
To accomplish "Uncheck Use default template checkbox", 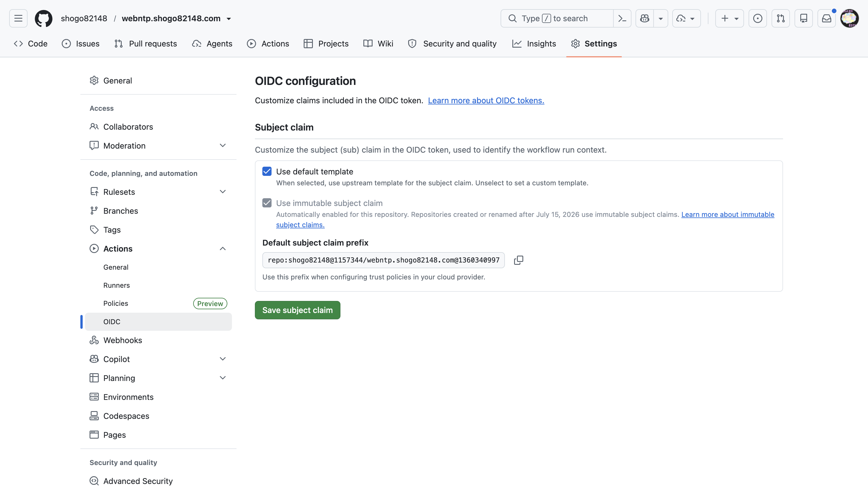I will 267,171.
